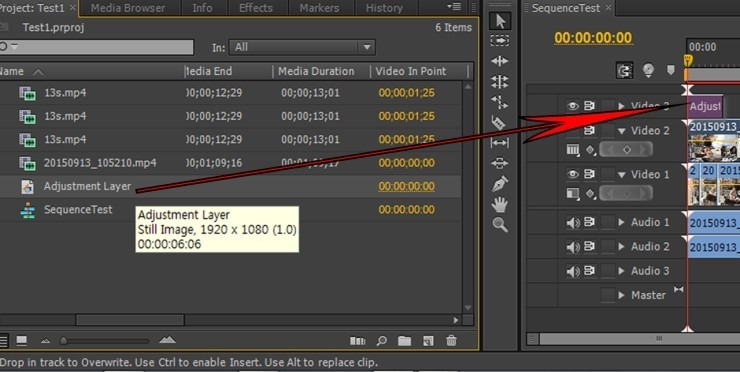Click Video In Point of Adjustment Layer
740x372 pixels.
pyautogui.click(x=406, y=186)
